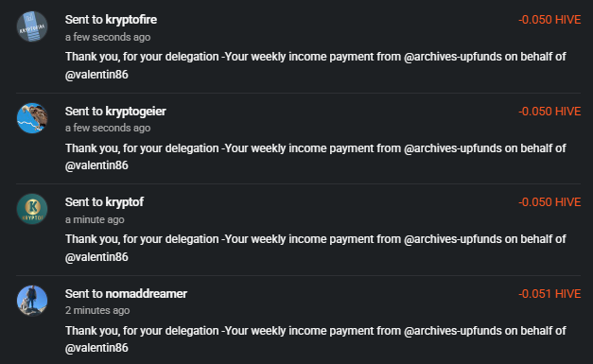Visit the kryptofire account link
Image resolution: width=593 pixels, height=364 pixels.
coord(131,20)
